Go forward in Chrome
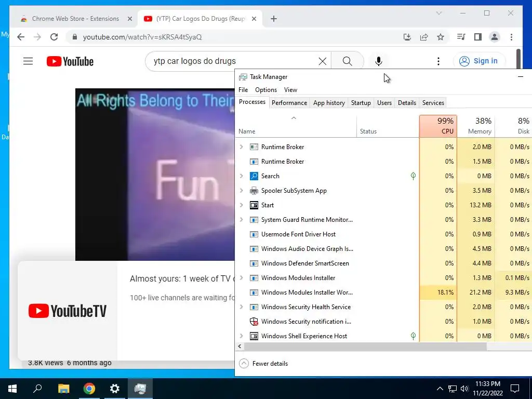Screen dimensions: 532x399 tap(37, 37)
